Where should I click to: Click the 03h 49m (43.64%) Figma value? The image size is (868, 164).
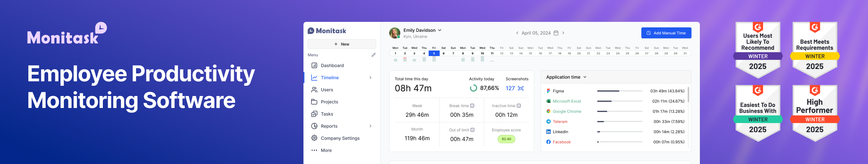tap(667, 91)
